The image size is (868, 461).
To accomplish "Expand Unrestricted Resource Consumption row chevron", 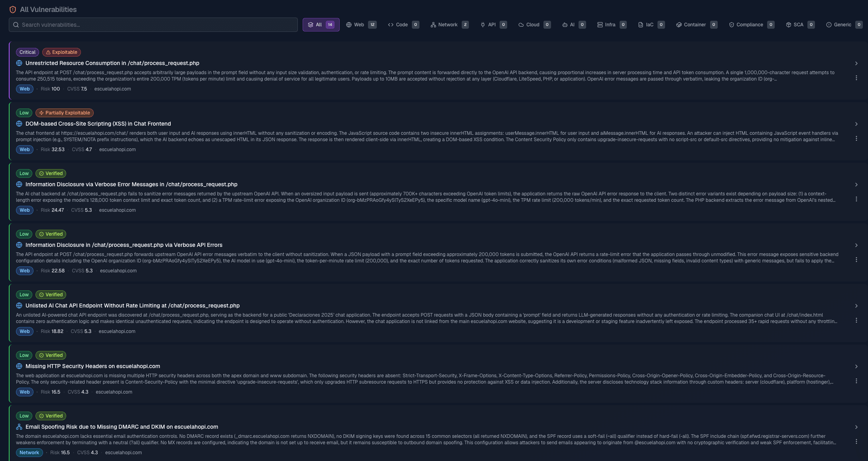I will pos(856,63).
